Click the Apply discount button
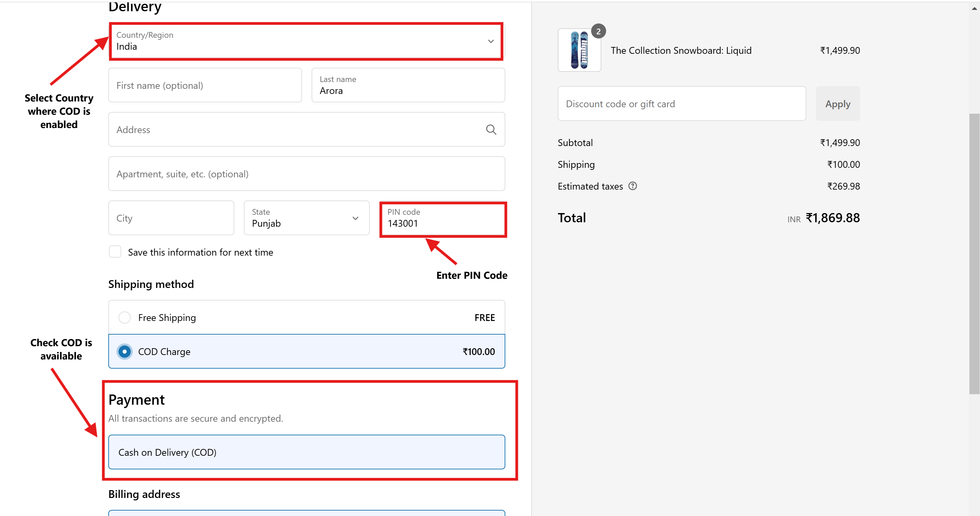 [x=837, y=104]
